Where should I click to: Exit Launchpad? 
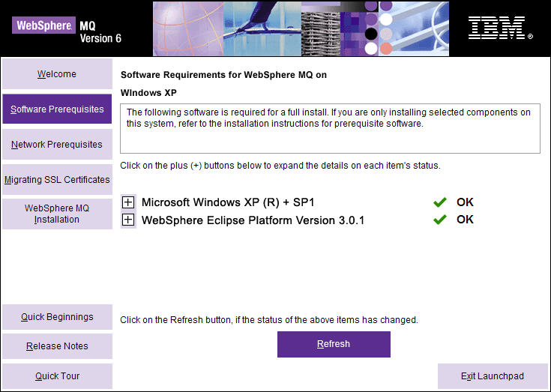(x=493, y=376)
